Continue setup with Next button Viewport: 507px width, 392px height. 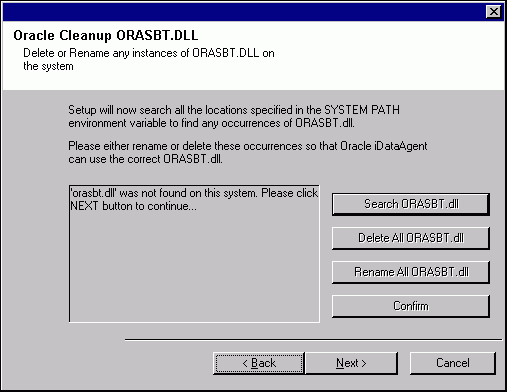[x=351, y=363]
